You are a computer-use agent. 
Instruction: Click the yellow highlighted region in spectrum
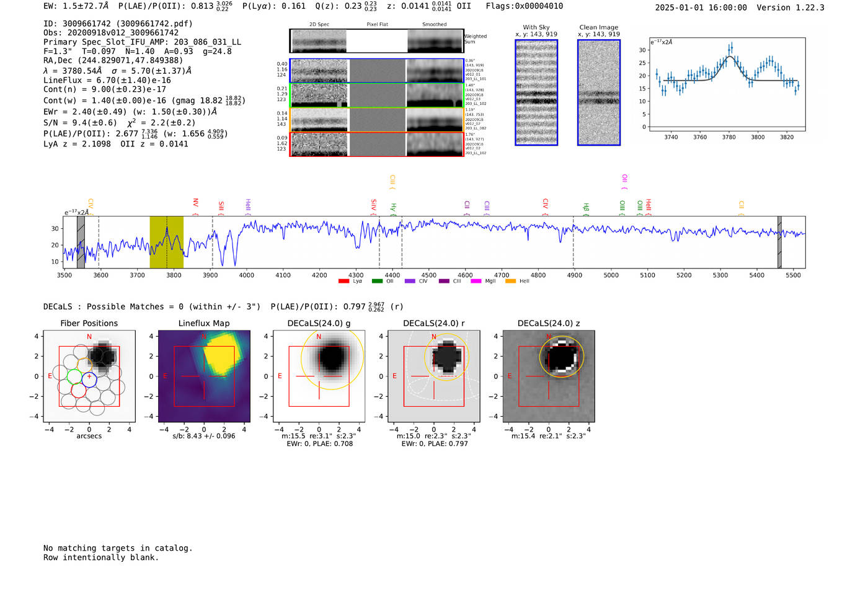pos(167,242)
